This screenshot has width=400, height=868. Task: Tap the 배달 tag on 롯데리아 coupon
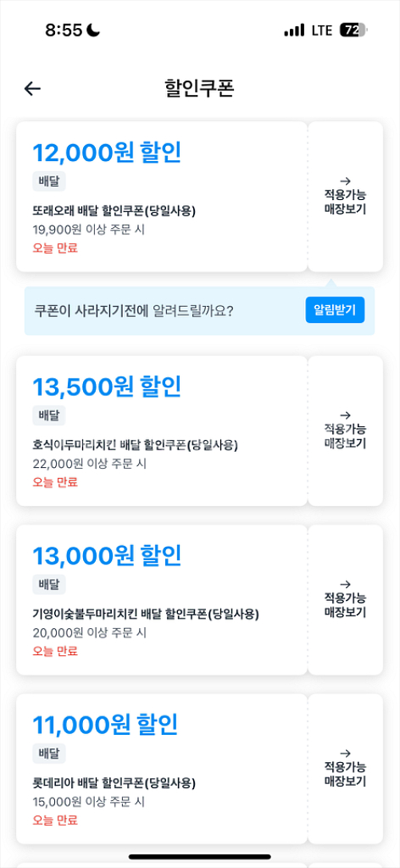click(x=49, y=754)
